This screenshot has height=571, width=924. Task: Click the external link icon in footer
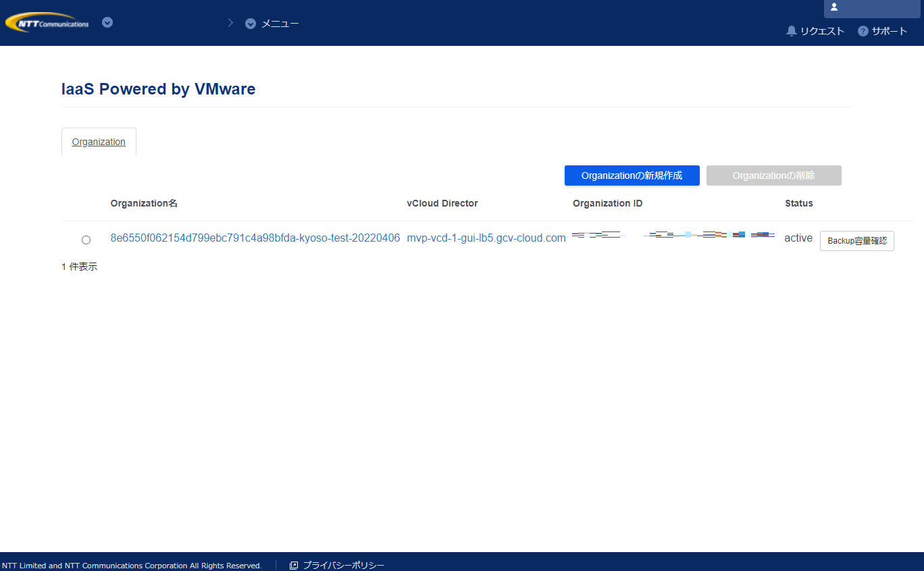(x=294, y=566)
